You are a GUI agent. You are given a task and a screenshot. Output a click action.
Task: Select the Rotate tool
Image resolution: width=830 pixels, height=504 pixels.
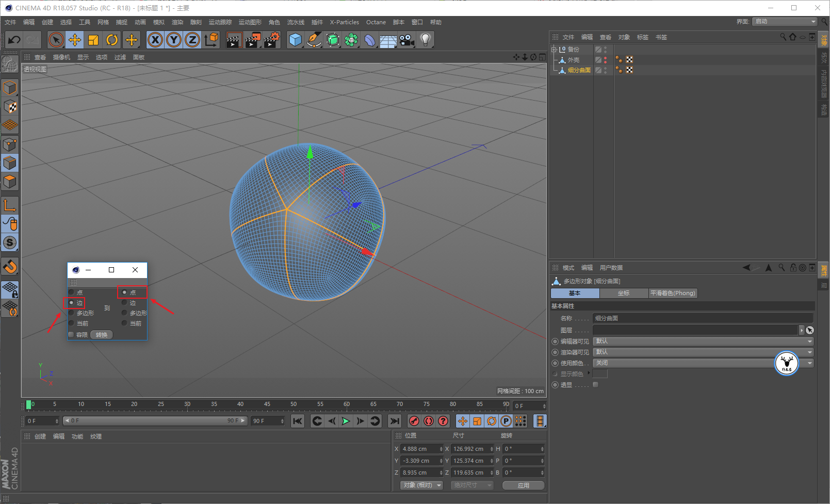pyautogui.click(x=112, y=40)
